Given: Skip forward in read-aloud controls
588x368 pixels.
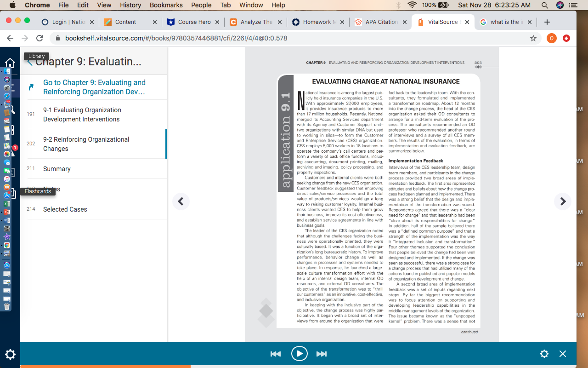Looking at the screenshot, I should pos(322,354).
